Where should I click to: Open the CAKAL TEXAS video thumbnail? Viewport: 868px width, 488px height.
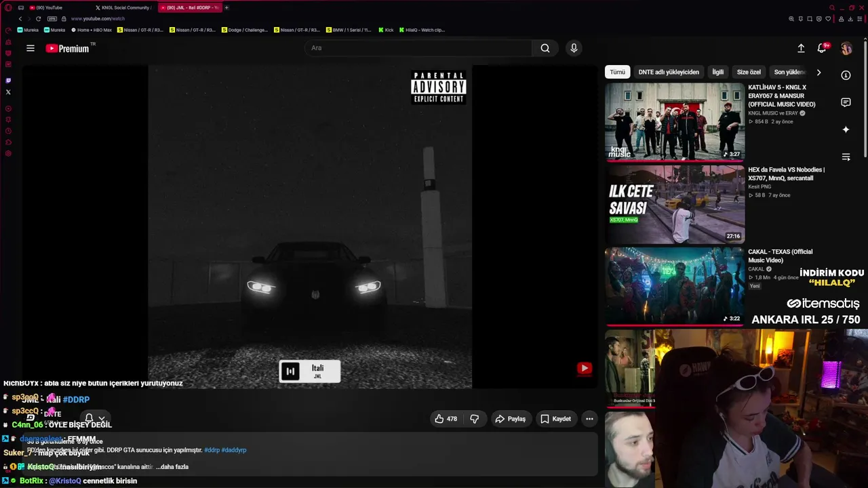675,286
